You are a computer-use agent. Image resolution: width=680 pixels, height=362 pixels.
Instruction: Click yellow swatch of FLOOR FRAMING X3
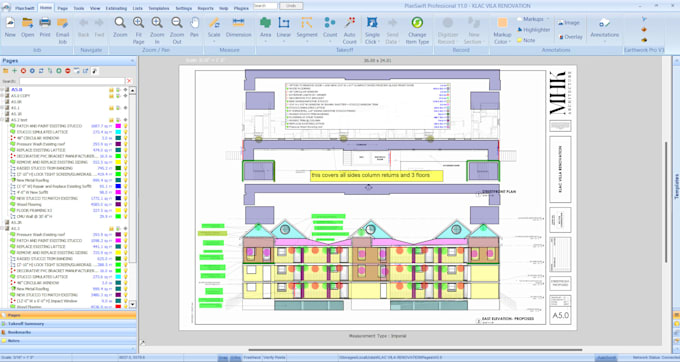(118, 210)
